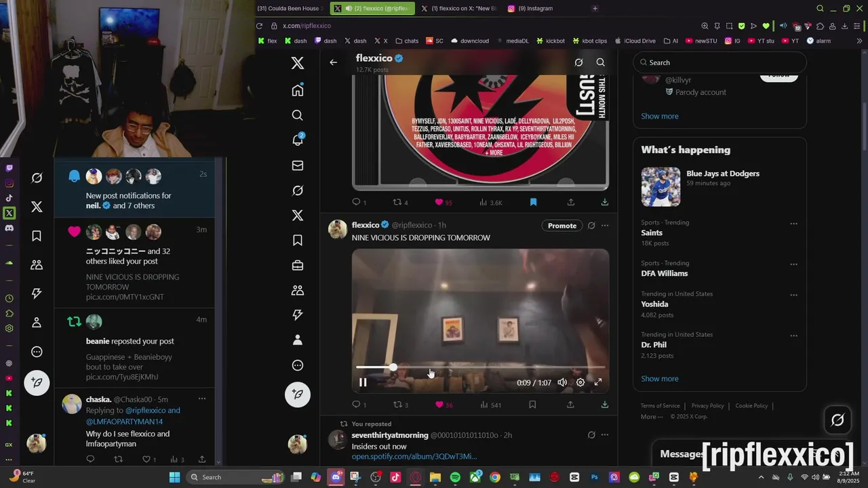This screenshot has width=868, height=488.
Task: Open Profile icon in main X sidebar
Action: click(x=297, y=340)
